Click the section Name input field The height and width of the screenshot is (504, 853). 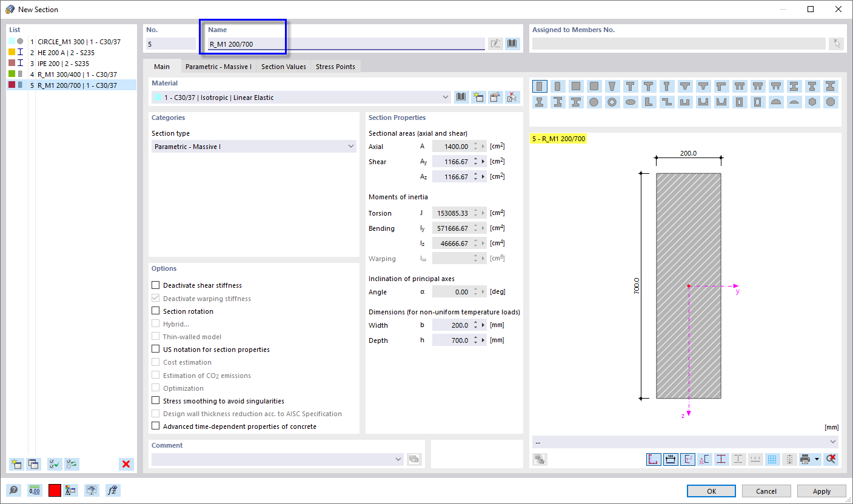tap(346, 44)
